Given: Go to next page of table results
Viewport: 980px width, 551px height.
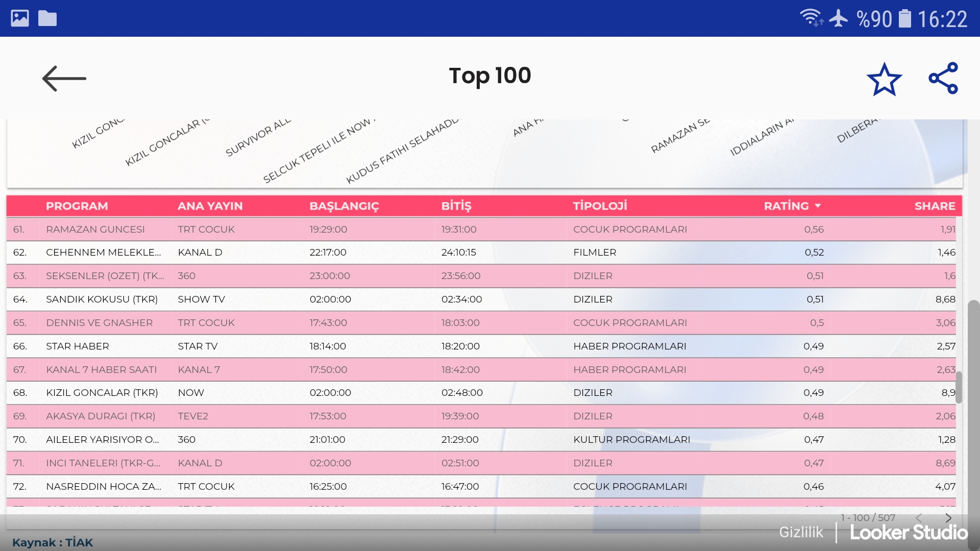Looking at the screenshot, I should (x=948, y=518).
